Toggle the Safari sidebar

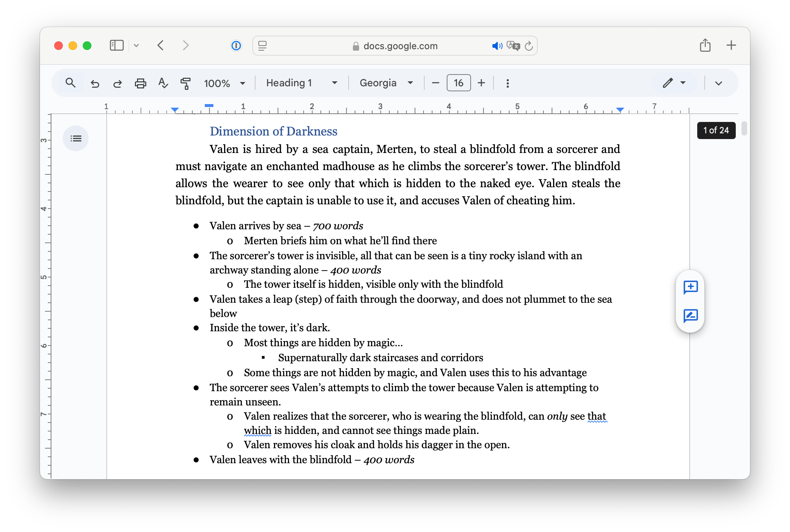pyautogui.click(x=117, y=46)
